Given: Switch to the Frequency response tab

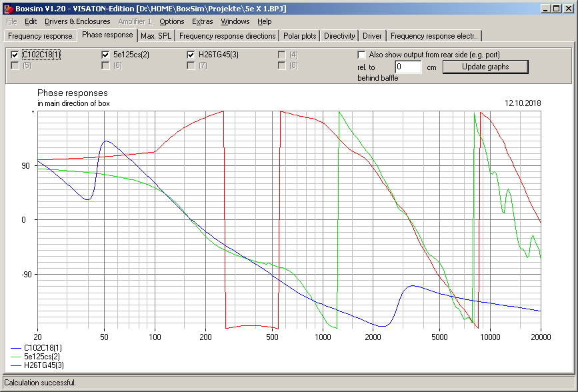Looking at the screenshot, I should (41, 36).
